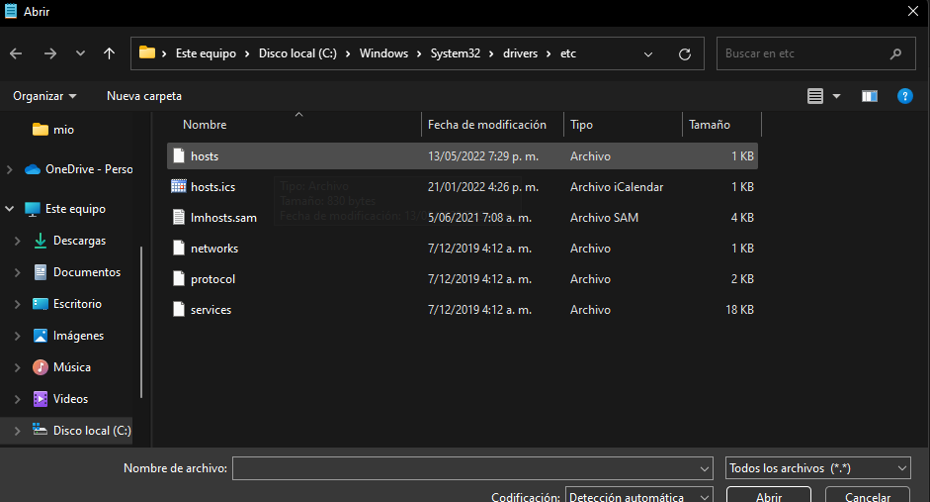Click the folder icon in address bar
Image resolution: width=930 pixels, height=502 pixels.
pos(147,53)
